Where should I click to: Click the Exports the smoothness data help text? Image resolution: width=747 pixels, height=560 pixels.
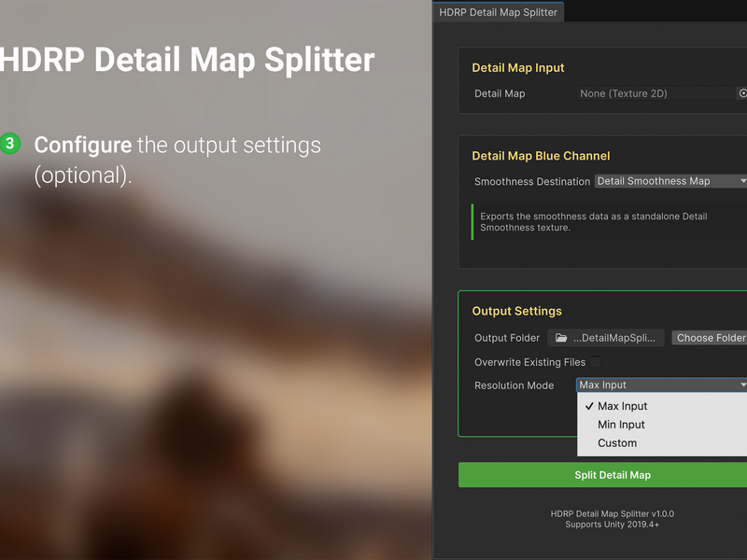(594, 222)
